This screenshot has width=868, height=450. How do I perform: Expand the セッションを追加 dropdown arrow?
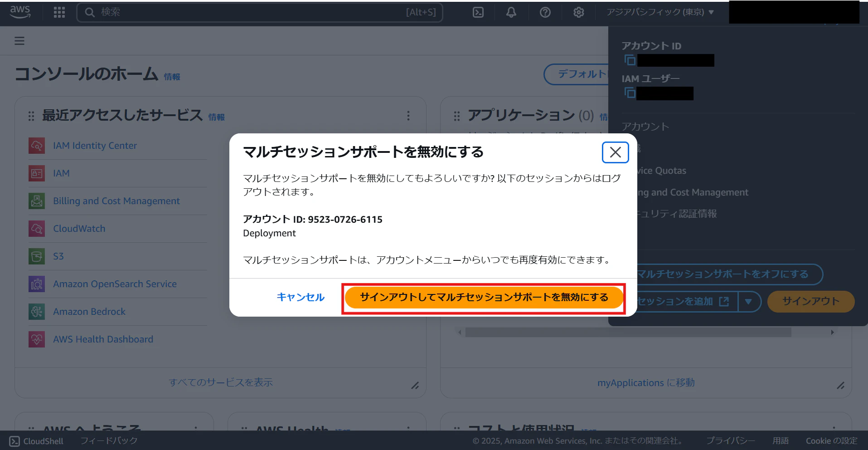(x=749, y=302)
